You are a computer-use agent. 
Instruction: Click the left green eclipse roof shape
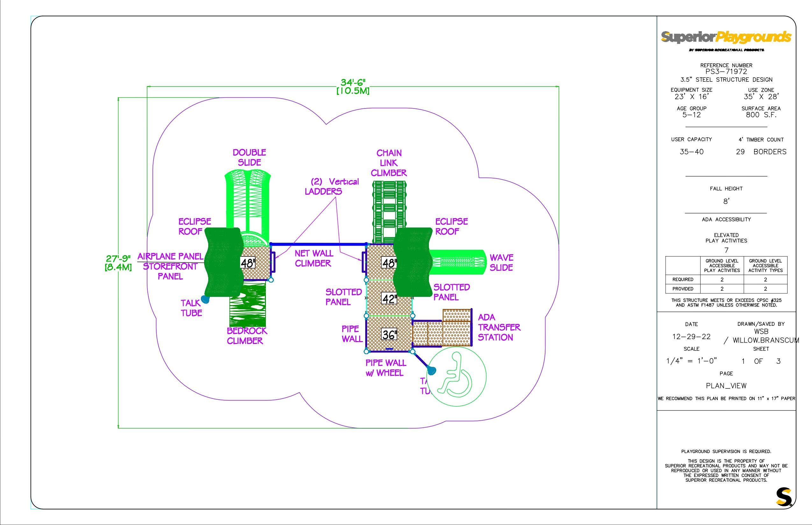[x=224, y=262]
